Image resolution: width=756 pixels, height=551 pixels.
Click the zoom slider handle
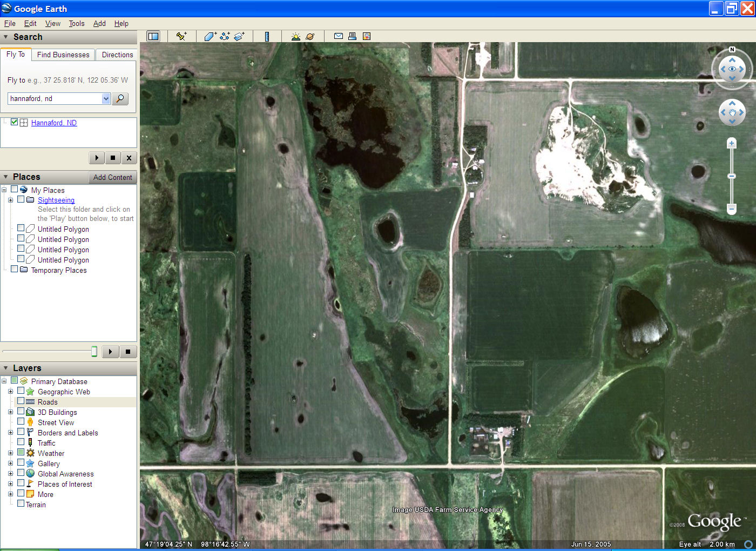pos(732,176)
